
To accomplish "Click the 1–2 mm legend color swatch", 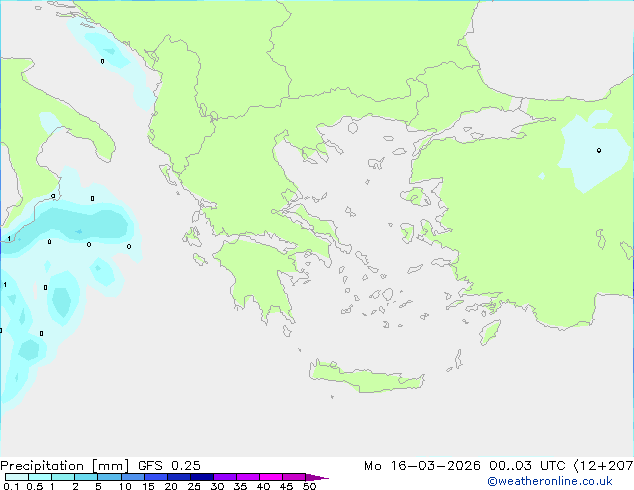I will pos(63,477).
